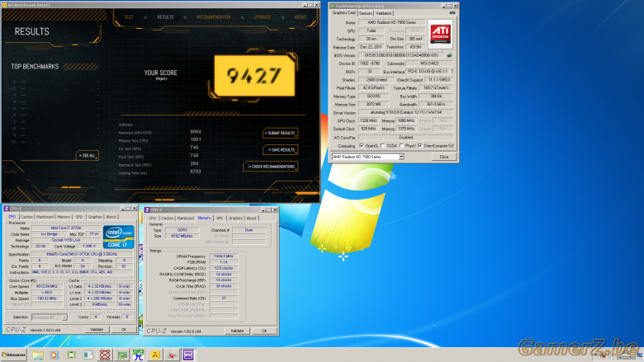The width and height of the screenshot is (644, 362).
Task: Click DRAM Frequency value field
Action: pos(224,256)
